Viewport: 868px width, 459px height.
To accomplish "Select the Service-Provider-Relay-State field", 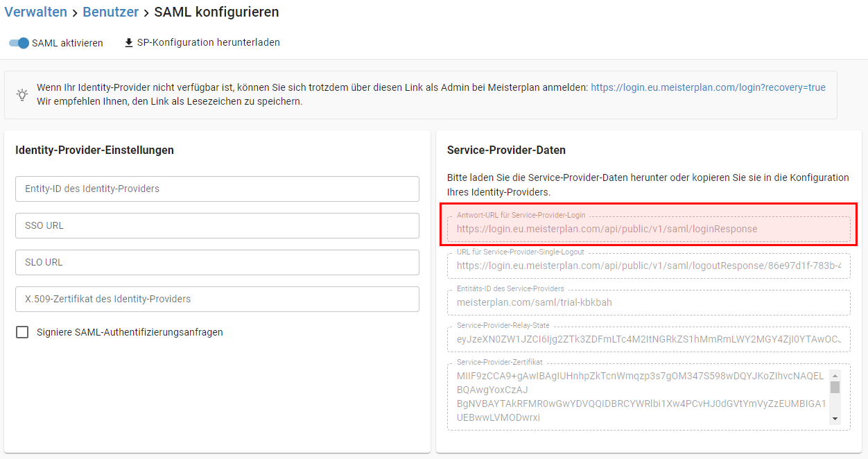I will (649, 339).
